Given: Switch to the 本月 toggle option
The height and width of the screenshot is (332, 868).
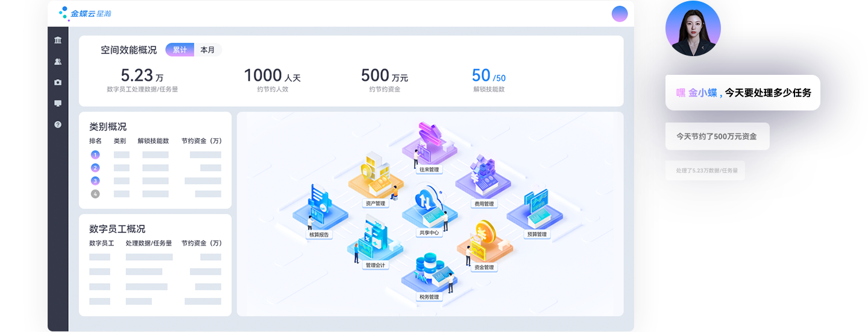Looking at the screenshot, I should [x=207, y=50].
